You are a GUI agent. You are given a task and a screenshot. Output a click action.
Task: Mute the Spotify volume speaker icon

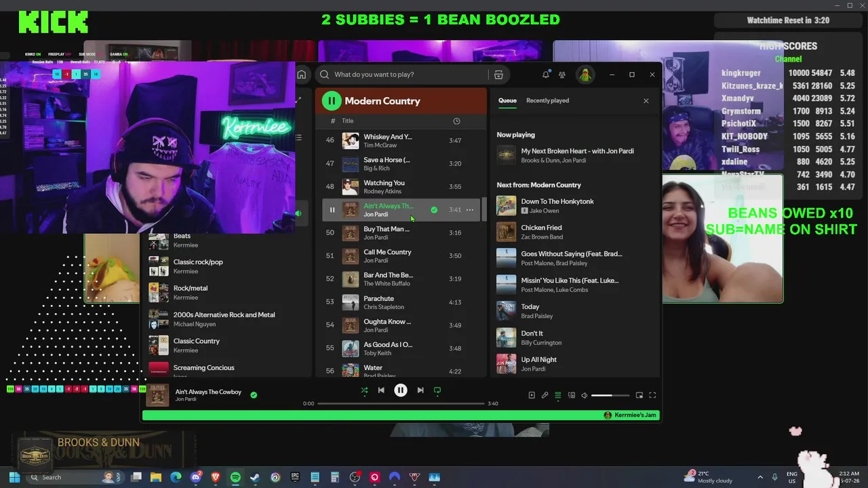[585, 395]
